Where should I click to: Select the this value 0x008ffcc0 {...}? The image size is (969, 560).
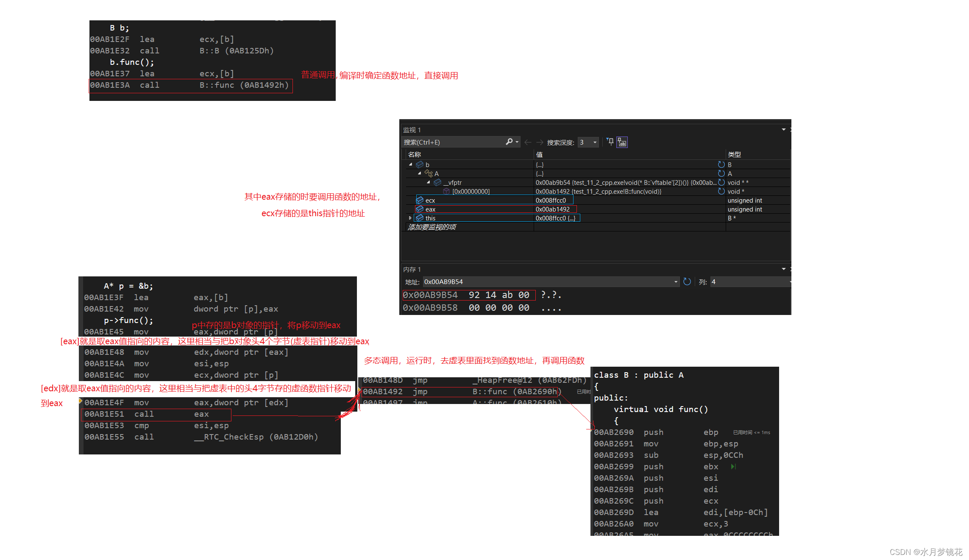(555, 218)
